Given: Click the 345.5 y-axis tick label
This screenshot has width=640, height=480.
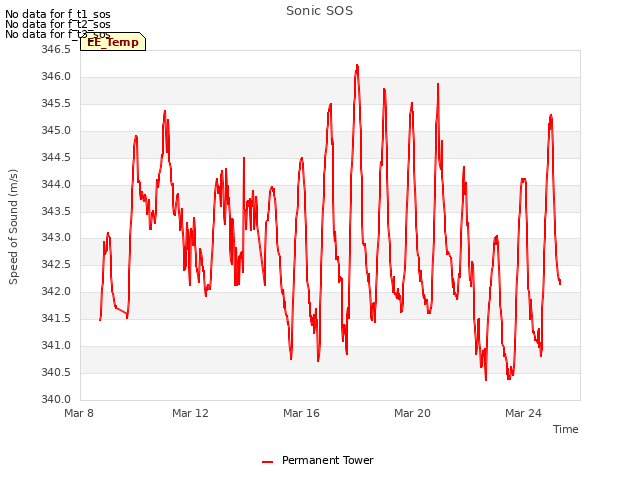Looking at the screenshot, I should click(56, 104).
